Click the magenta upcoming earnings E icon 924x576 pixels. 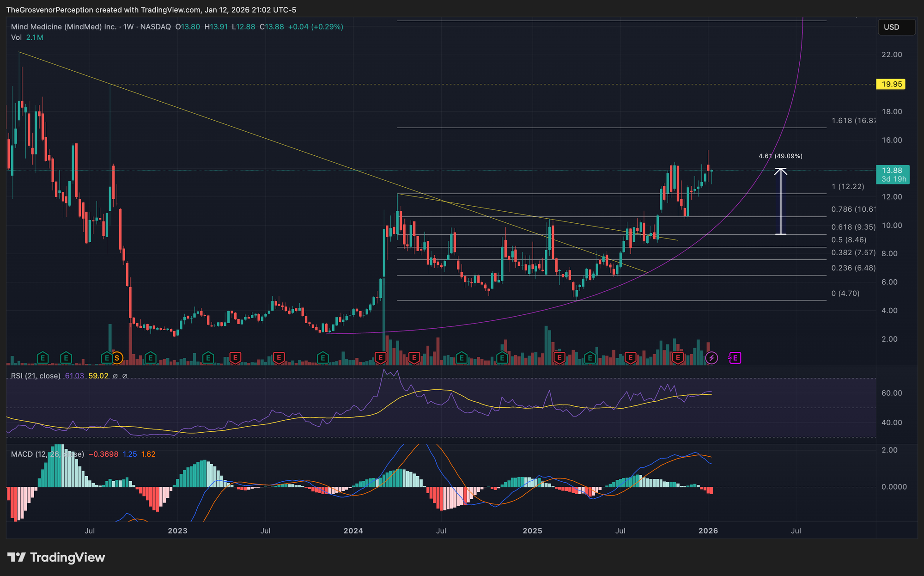click(x=735, y=357)
